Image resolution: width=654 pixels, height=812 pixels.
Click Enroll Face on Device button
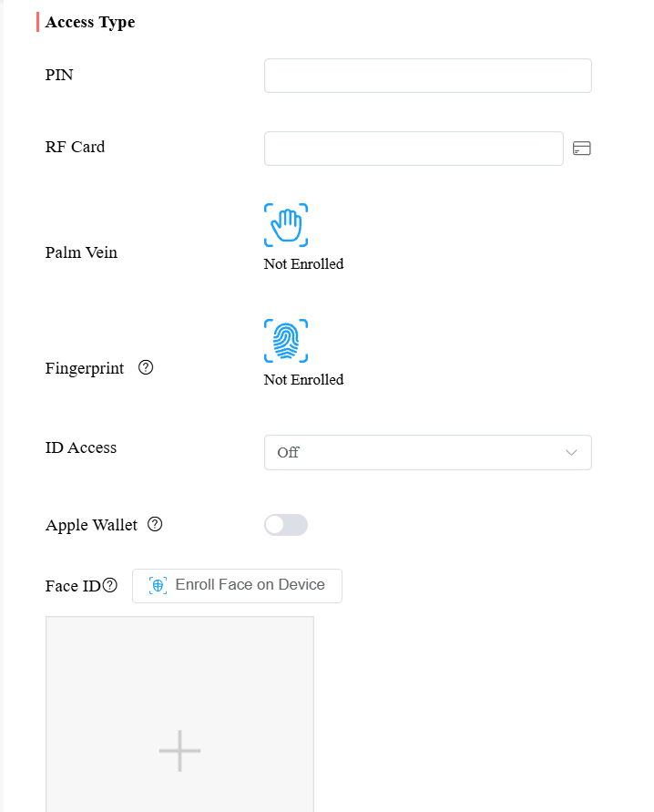point(237,586)
